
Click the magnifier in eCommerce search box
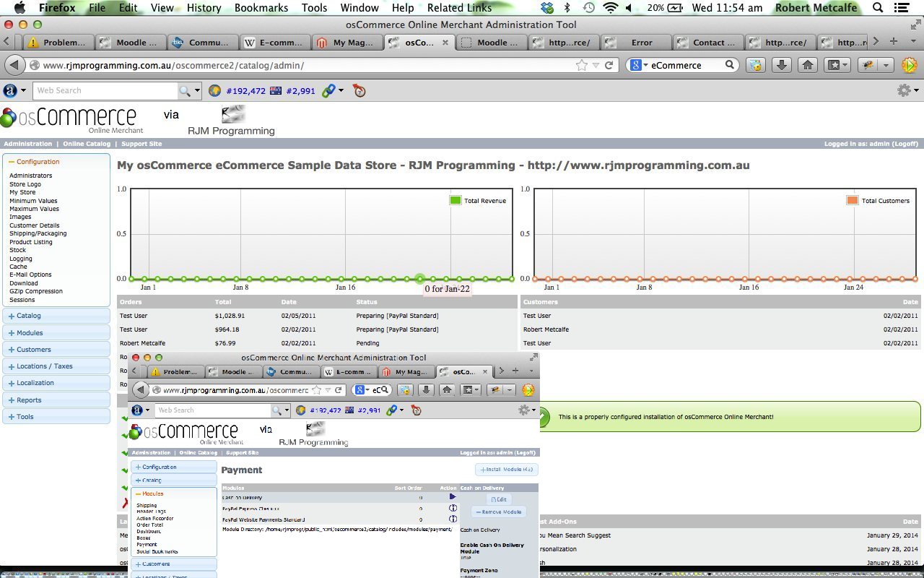pyautogui.click(x=730, y=65)
